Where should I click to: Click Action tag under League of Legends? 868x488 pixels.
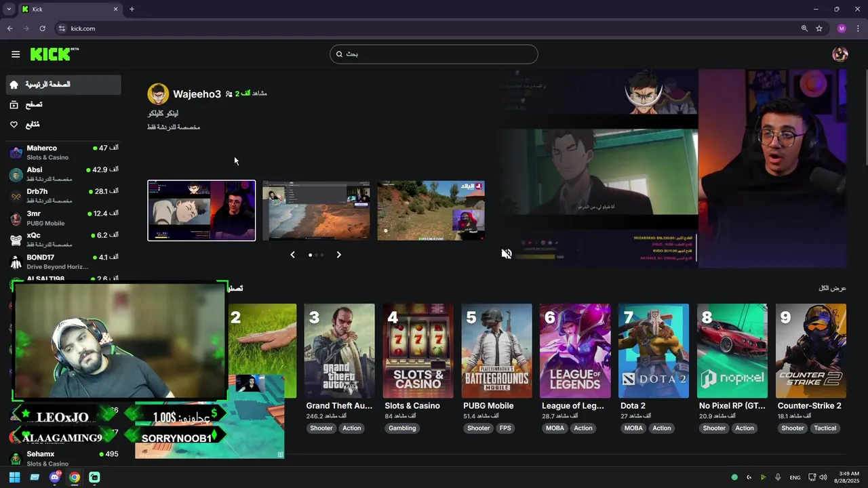(x=583, y=428)
